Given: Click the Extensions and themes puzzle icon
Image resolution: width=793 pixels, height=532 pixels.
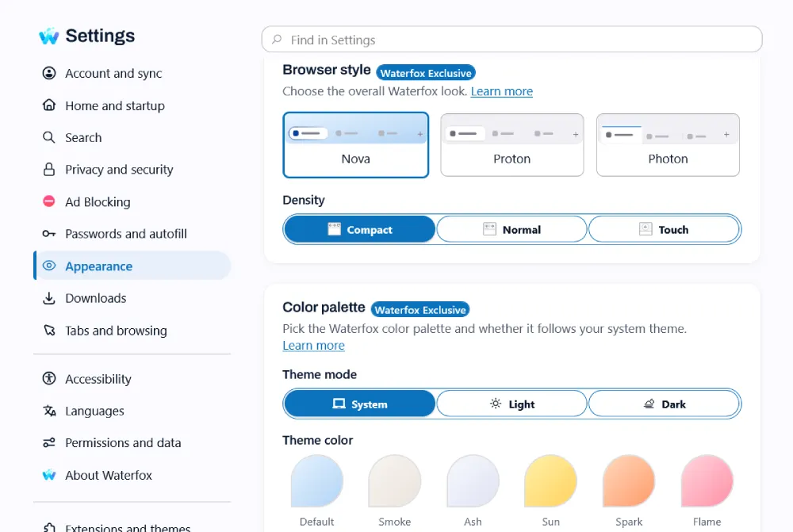Looking at the screenshot, I should pos(49,527).
